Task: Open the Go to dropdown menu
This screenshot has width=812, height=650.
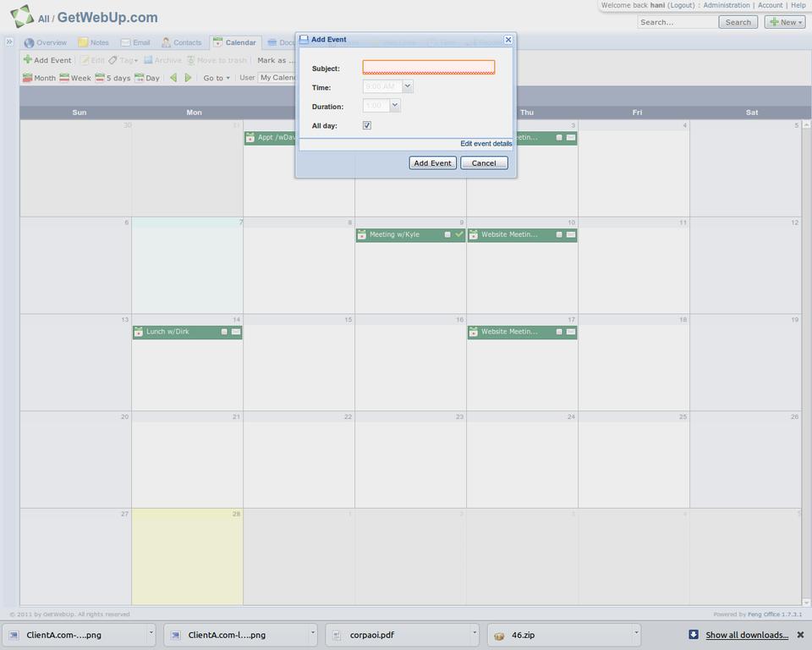Action: (x=216, y=78)
